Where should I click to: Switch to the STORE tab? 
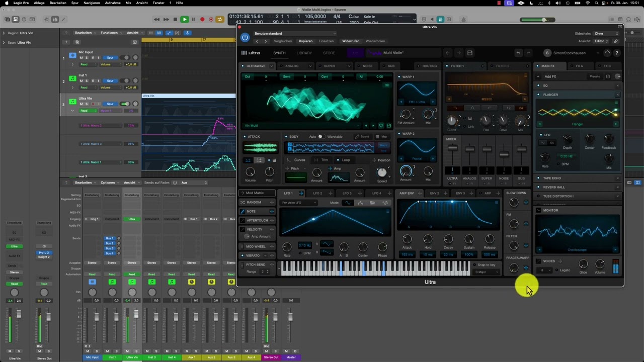[x=329, y=53]
